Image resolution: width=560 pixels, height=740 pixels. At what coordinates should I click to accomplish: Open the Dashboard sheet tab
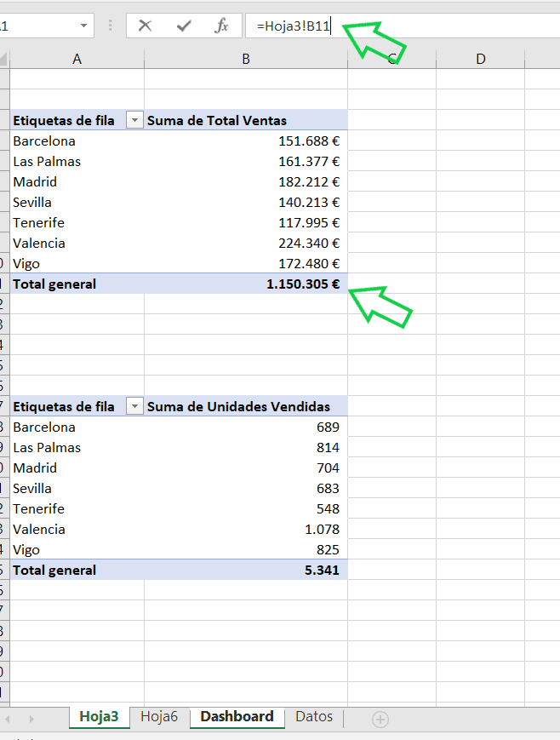pos(237,716)
